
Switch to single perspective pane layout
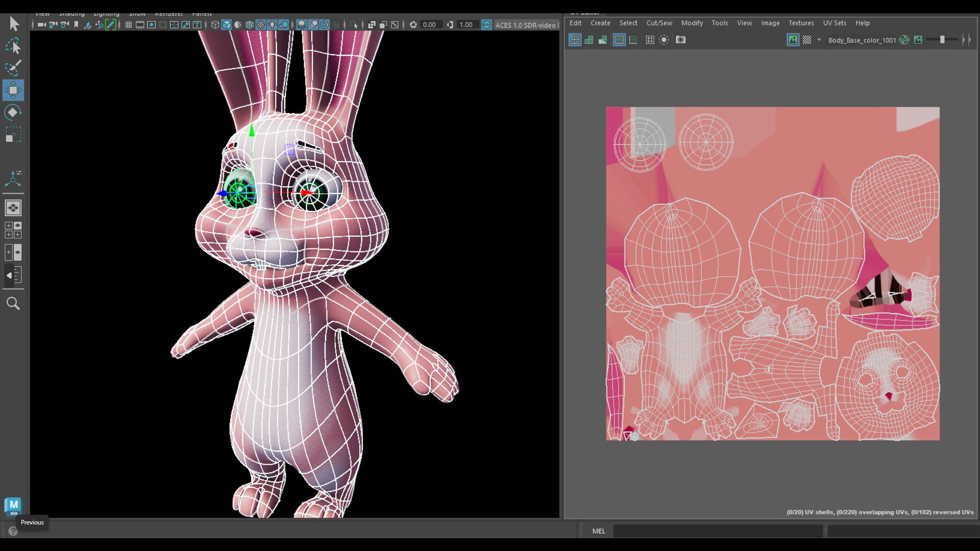(13, 208)
